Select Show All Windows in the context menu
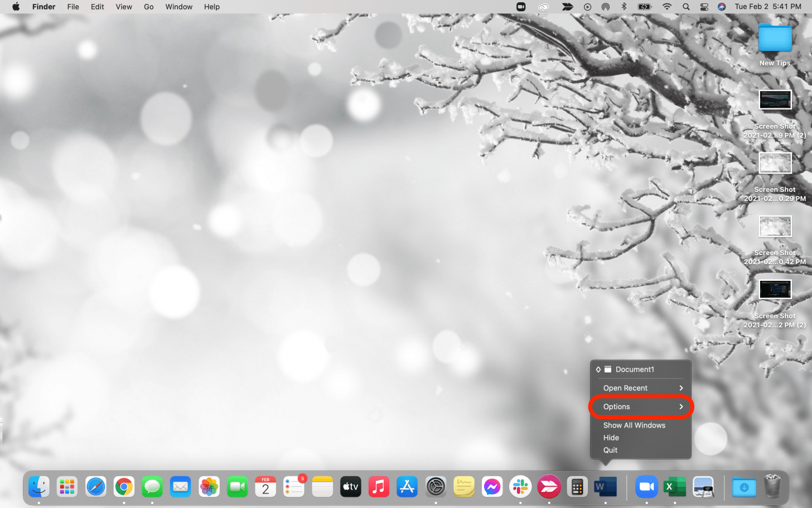Image resolution: width=812 pixels, height=508 pixels. 634,425
